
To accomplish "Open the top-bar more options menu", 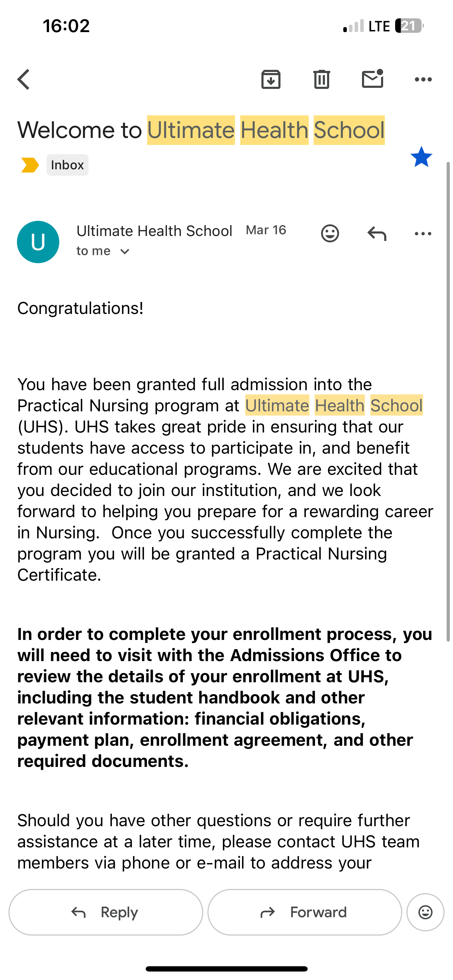I will [x=423, y=79].
